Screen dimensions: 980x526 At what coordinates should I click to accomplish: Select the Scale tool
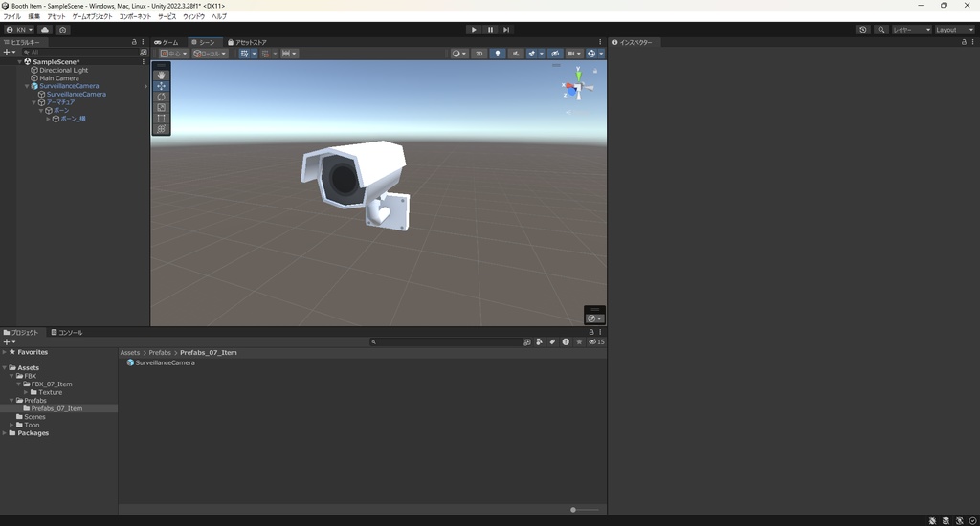coord(161,107)
